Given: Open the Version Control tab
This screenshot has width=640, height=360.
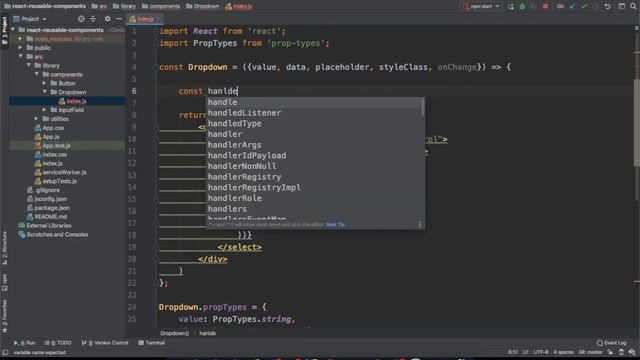Looking at the screenshot, I should 105,343.
